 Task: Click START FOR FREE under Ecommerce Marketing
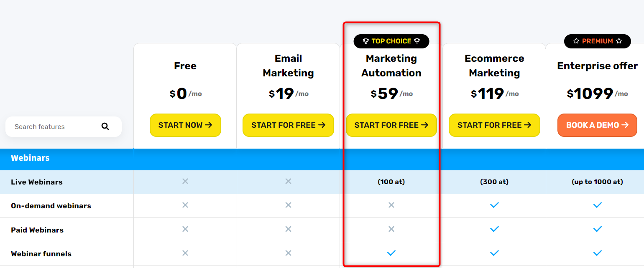point(494,125)
